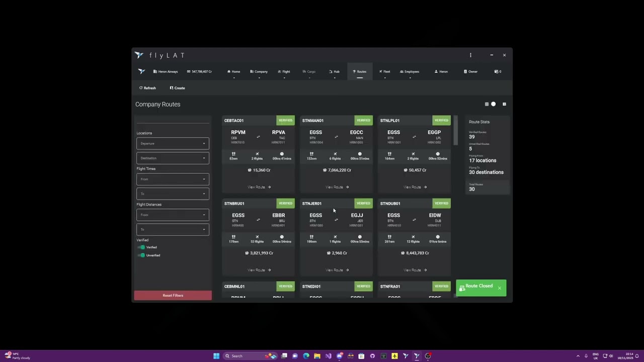Screen dimensions: 644x362
Task: Click the flyLAT hummingbird logo in navigation bar
Action: coord(141,71)
